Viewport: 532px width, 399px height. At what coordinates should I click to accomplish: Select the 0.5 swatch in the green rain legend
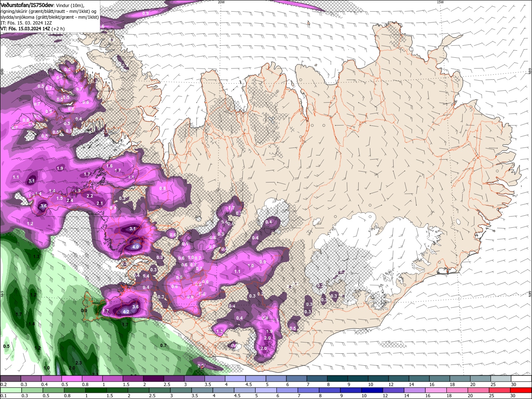click(x=54, y=390)
